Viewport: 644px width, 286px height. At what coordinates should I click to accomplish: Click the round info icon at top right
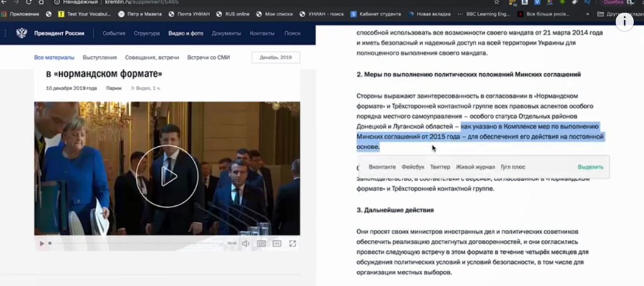tap(625, 21)
